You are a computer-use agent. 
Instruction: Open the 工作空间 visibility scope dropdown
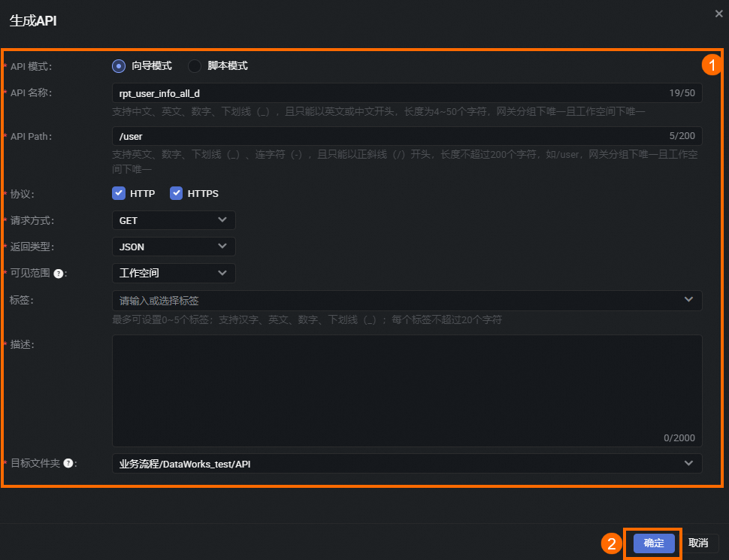pyautogui.click(x=174, y=273)
